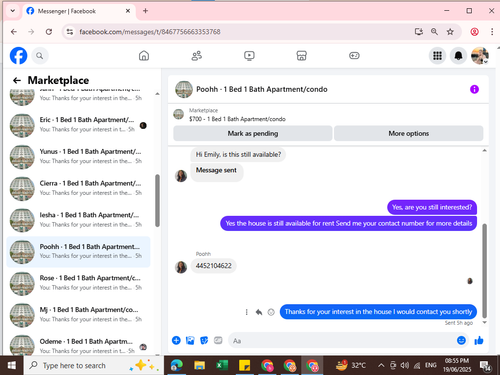
Task: Bookmark this page with the star
Action: pyautogui.click(x=450, y=32)
